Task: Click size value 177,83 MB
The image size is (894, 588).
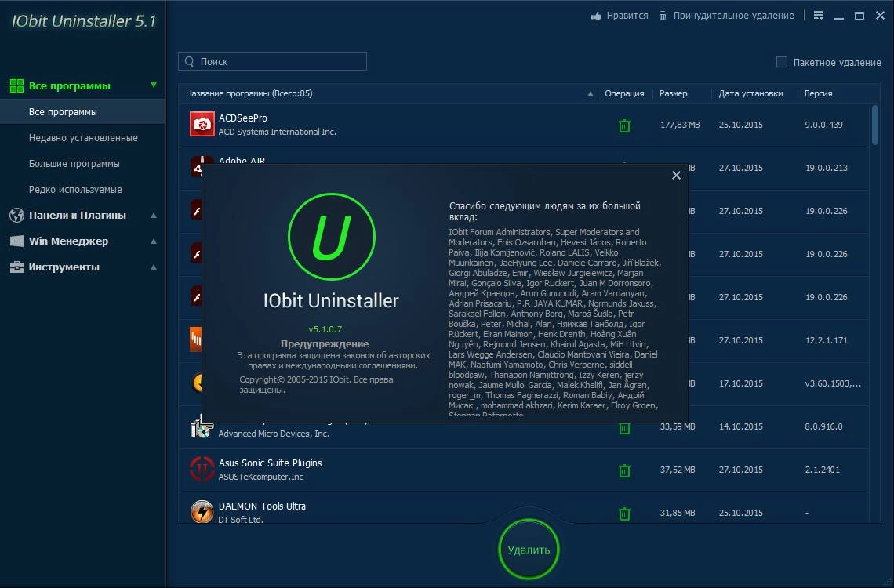Action: coord(680,125)
